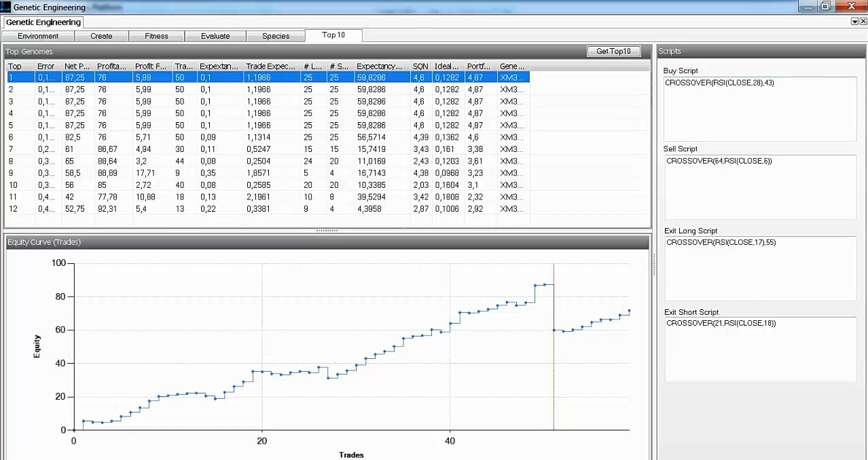
Task: Sort by the Net P... column header
Action: 78,66
